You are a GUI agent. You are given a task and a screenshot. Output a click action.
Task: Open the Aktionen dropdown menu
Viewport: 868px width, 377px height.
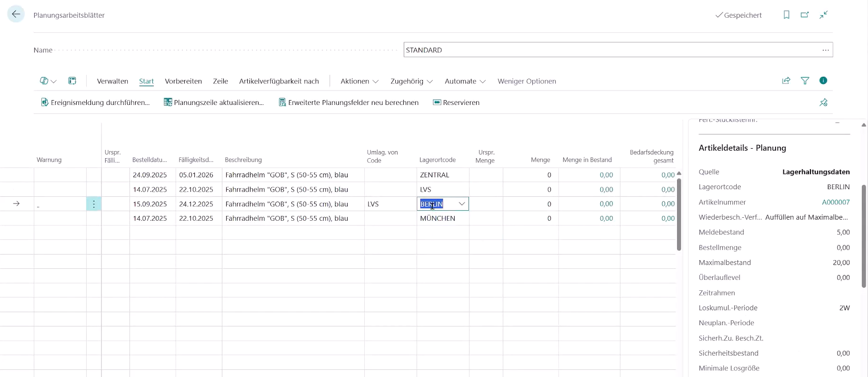click(359, 82)
